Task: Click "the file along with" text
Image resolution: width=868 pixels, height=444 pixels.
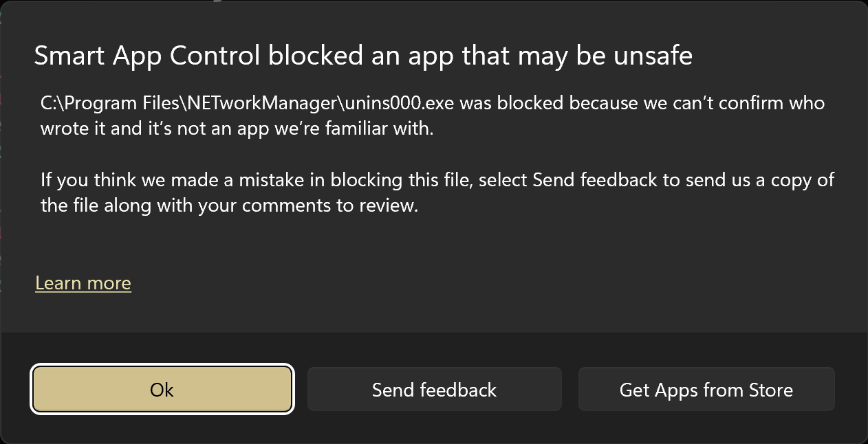Action: coord(109,206)
